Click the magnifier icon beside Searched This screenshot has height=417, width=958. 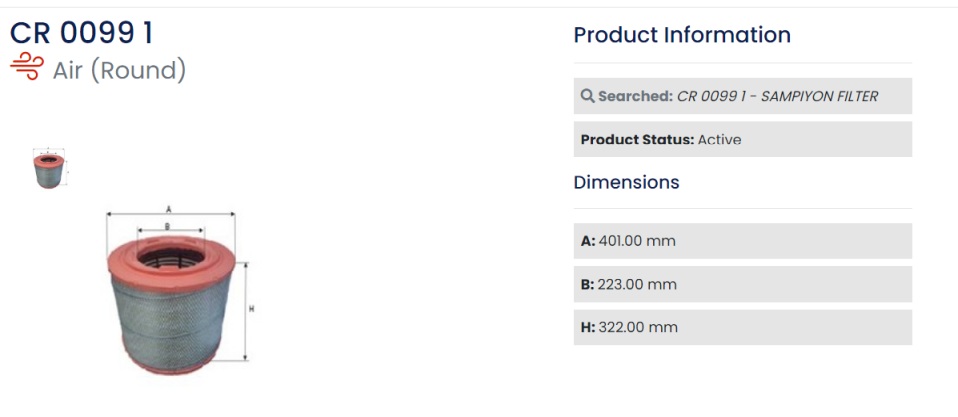(x=587, y=96)
